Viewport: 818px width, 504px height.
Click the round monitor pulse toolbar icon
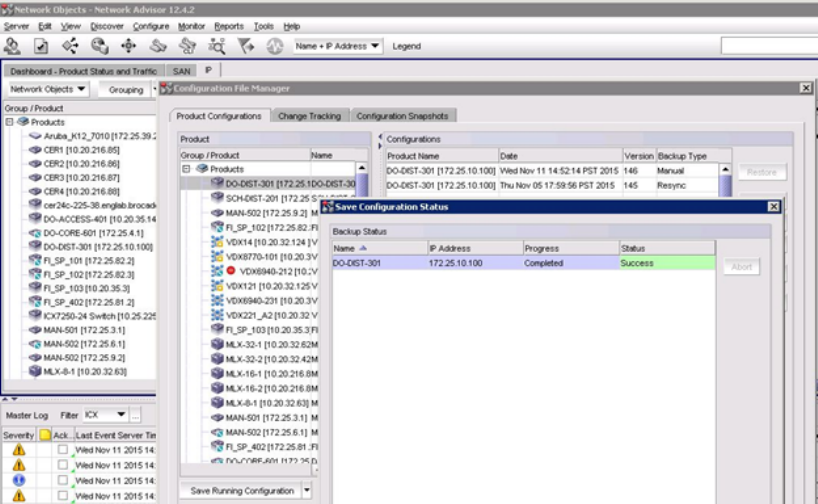coord(274,46)
